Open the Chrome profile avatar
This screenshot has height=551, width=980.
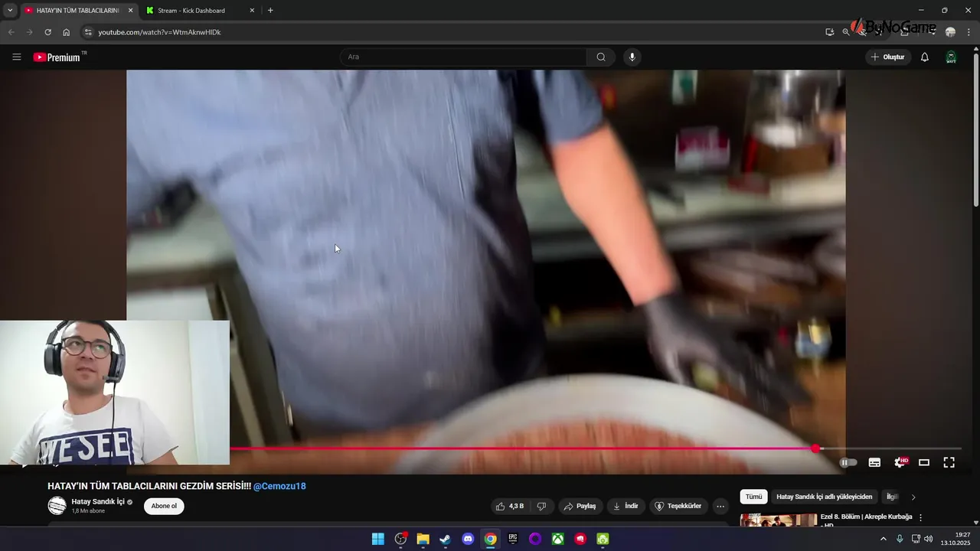pyautogui.click(x=950, y=32)
